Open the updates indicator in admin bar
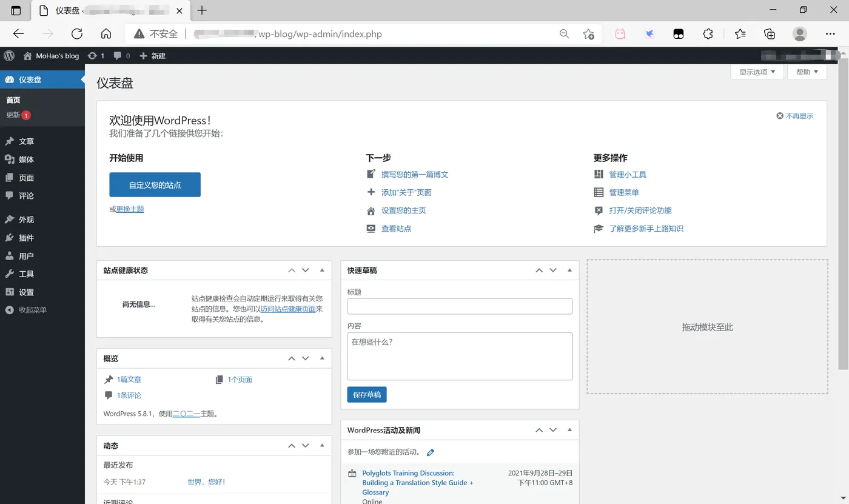This screenshot has width=849, height=504. click(x=96, y=56)
